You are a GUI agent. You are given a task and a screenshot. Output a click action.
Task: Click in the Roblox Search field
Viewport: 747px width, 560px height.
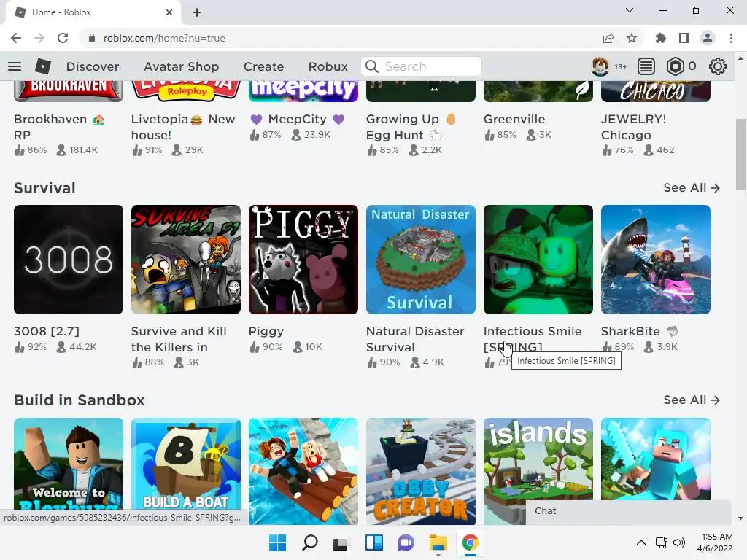[x=421, y=66]
